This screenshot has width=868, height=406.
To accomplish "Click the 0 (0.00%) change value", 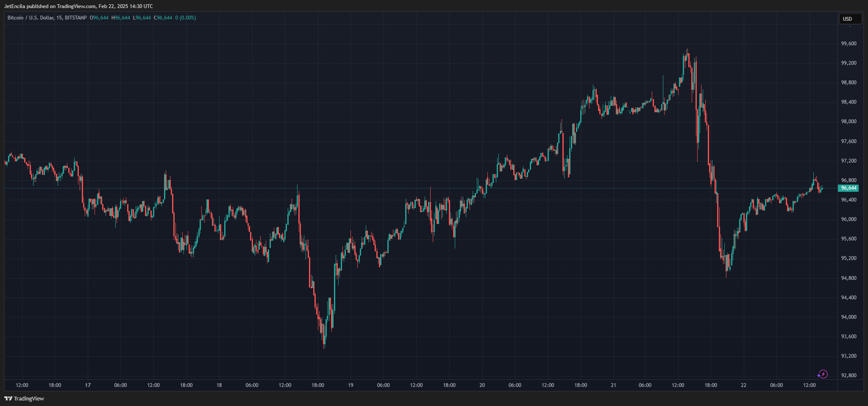I will tap(186, 18).
